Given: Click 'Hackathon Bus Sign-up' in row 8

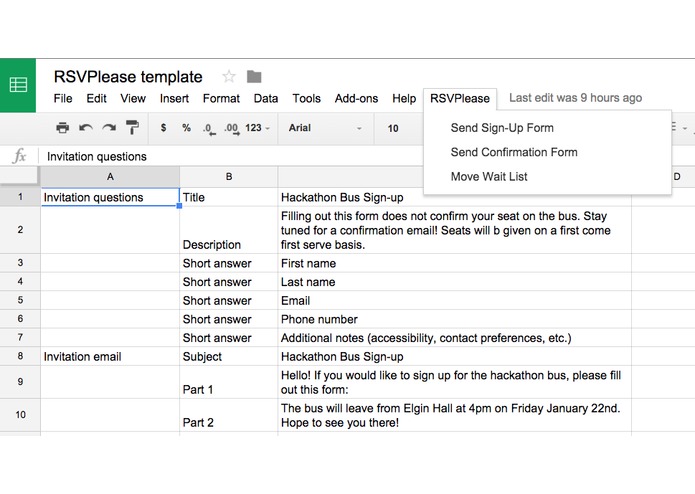Looking at the screenshot, I should [x=454, y=356].
